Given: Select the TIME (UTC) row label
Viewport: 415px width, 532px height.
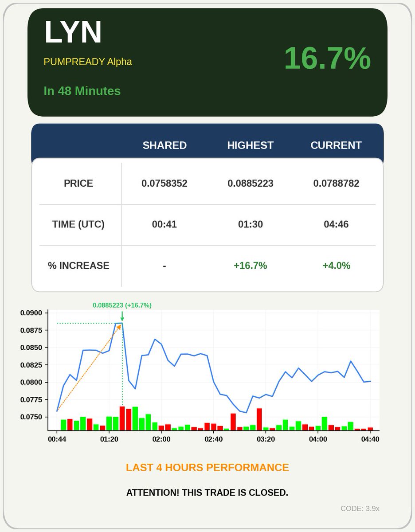Looking at the screenshot, I should click(x=78, y=224).
